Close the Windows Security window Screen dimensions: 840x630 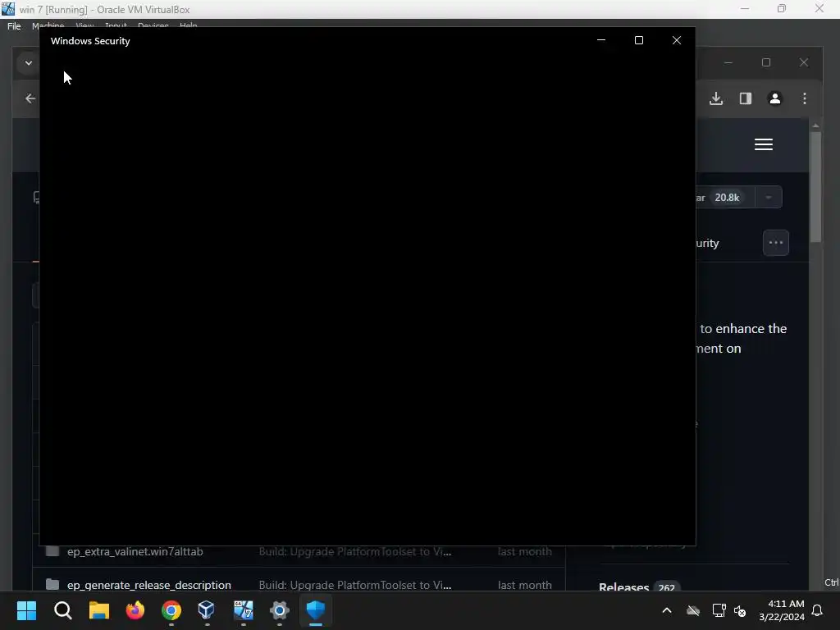677,40
